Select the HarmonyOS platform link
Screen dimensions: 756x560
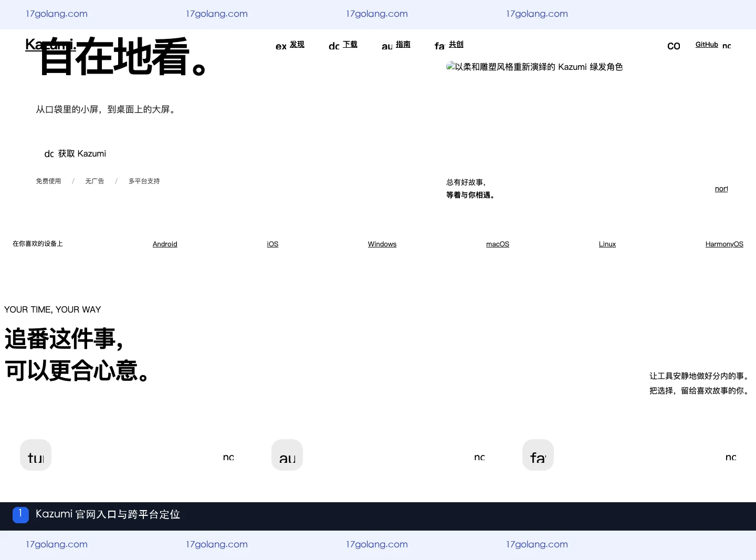click(724, 244)
